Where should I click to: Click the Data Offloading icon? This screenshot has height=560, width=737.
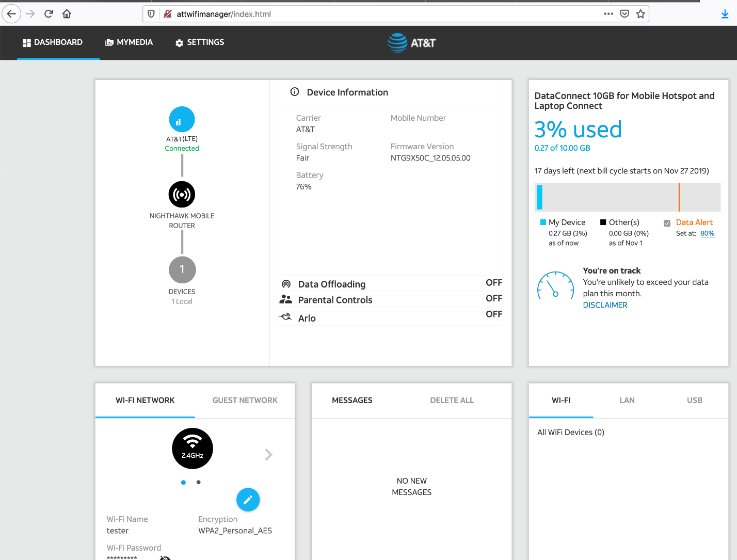point(286,284)
